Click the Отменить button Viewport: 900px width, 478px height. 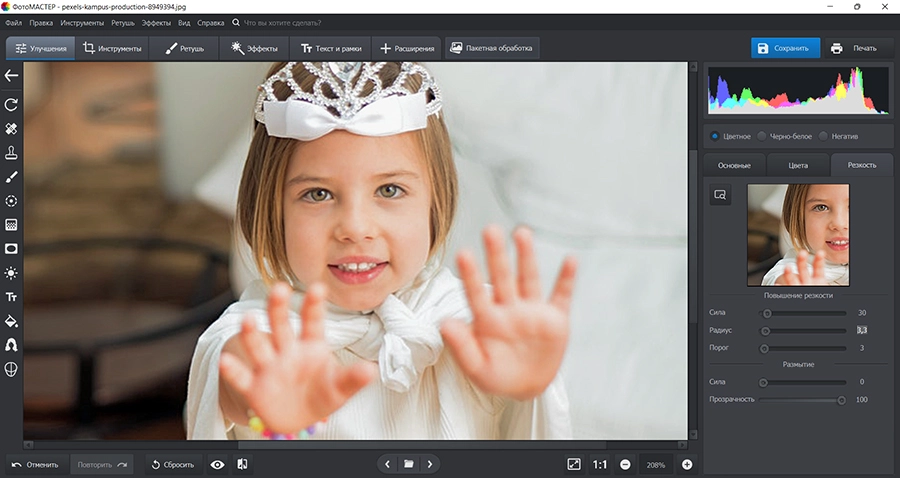[x=36, y=465]
